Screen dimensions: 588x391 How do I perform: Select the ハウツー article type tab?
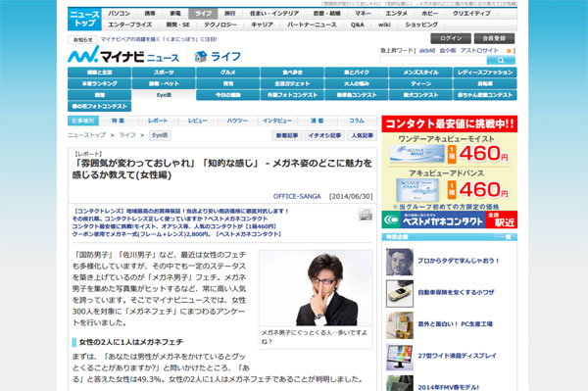tap(237, 121)
